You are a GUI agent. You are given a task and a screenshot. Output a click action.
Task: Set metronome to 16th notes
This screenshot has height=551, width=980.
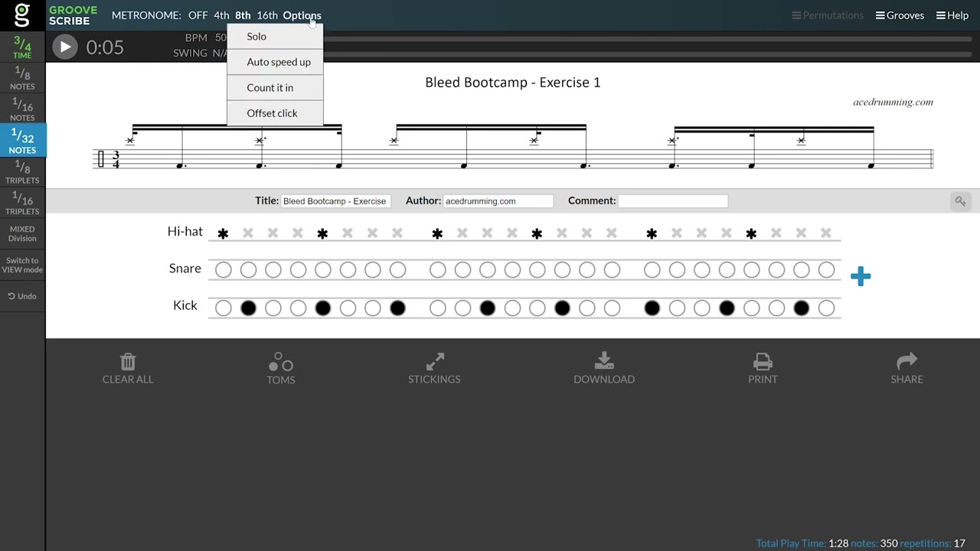267,15
